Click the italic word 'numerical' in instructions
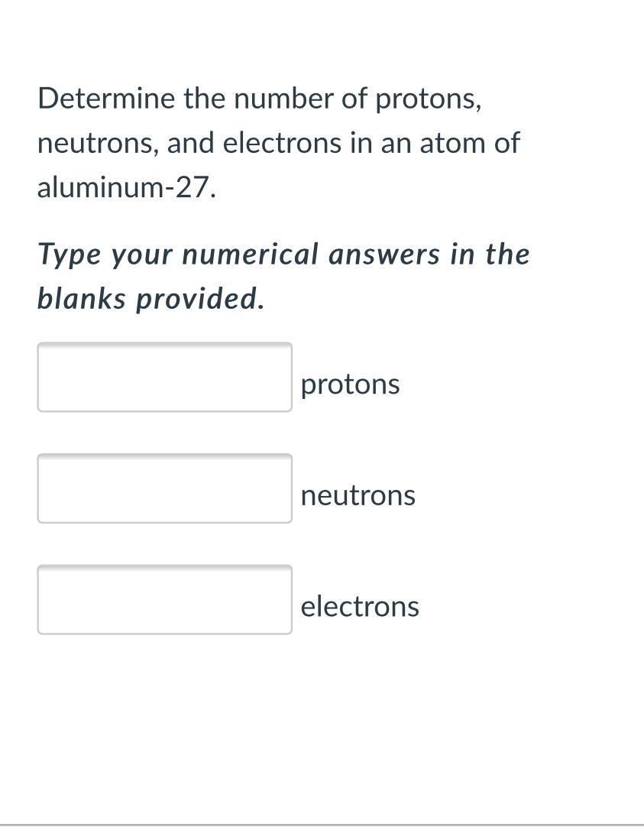 pos(251,255)
